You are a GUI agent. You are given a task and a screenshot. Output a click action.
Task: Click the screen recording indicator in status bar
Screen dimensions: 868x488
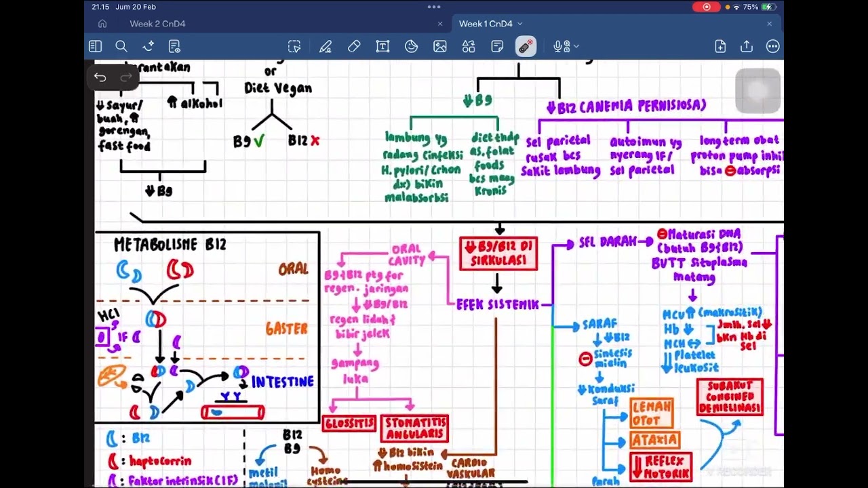coord(707,7)
